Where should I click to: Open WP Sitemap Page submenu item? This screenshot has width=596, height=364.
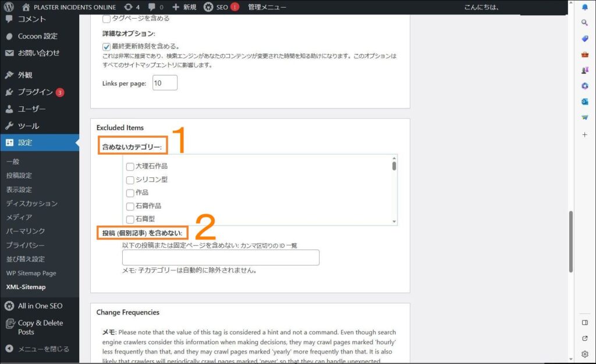pyautogui.click(x=31, y=273)
